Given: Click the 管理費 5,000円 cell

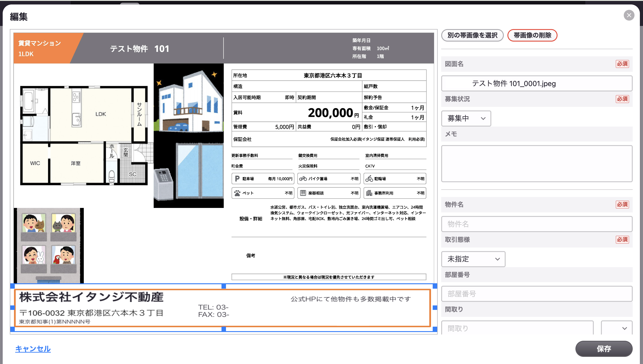Looking at the screenshot, I should 264,127.
